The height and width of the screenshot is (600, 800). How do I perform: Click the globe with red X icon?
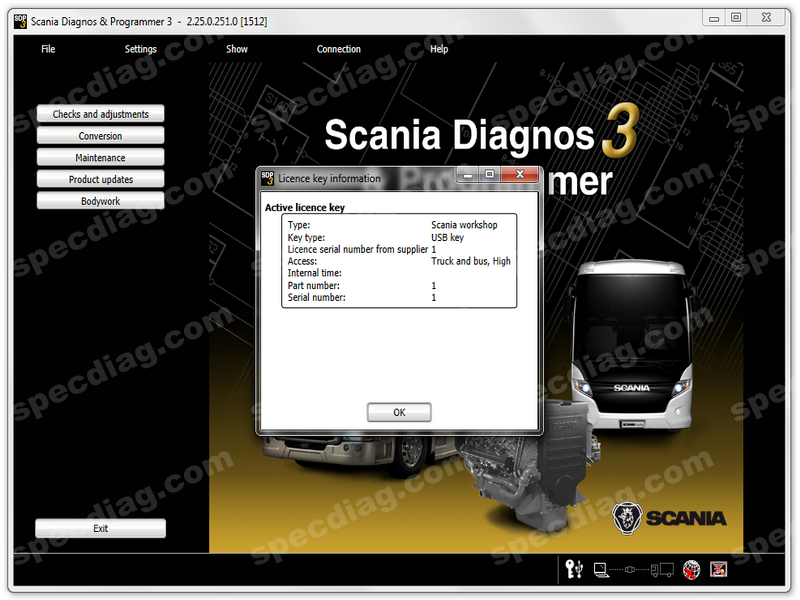pos(690,570)
